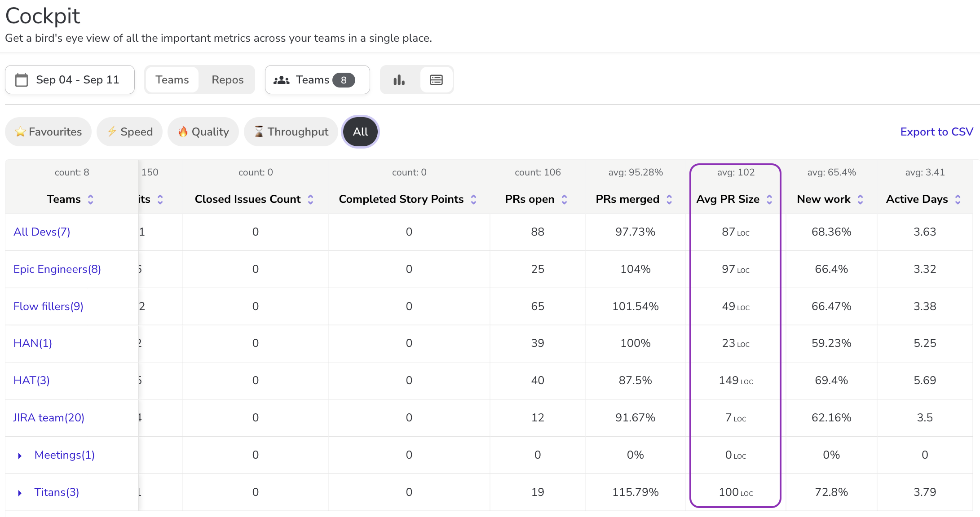Sort by Closed Issues Count column
Screen dimensions: 980x517
[x=310, y=199]
